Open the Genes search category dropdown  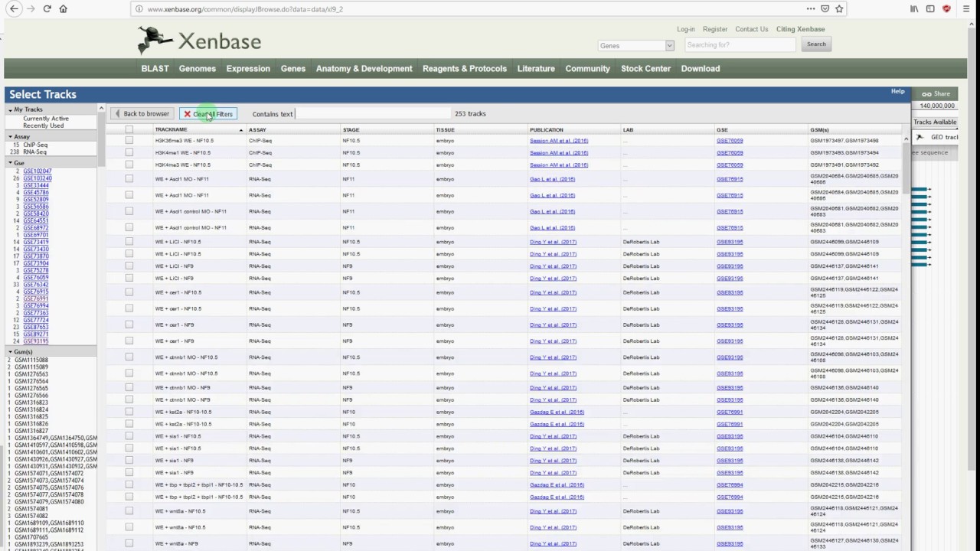[x=636, y=45]
